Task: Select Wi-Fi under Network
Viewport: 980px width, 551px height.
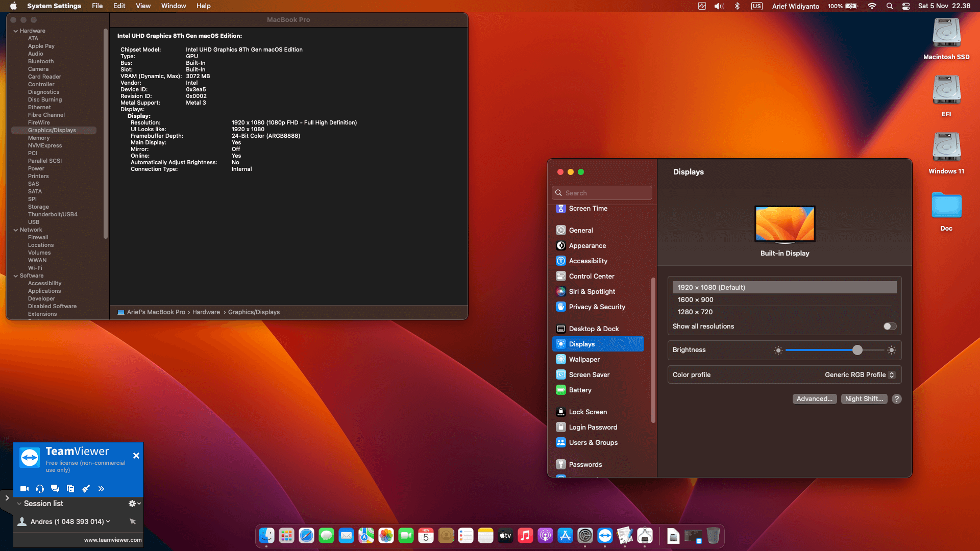Action: tap(35, 268)
